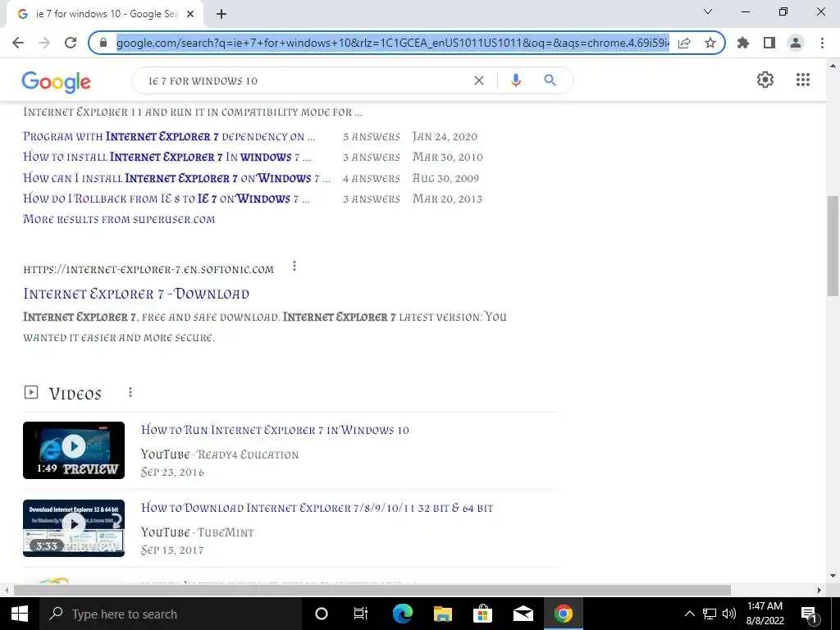The image size is (840, 630).
Task: Open 'Internet Explorer 7 - Download' result
Action: coord(136,294)
